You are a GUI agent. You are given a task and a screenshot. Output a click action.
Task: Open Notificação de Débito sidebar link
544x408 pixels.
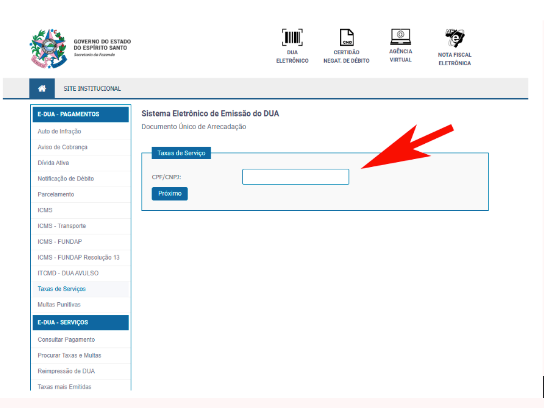click(x=66, y=178)
